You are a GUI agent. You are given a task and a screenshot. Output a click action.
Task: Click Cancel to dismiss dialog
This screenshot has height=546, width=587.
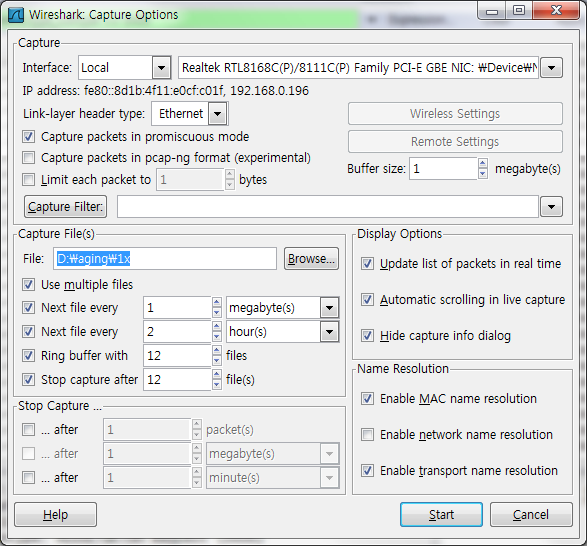(531, 515)
